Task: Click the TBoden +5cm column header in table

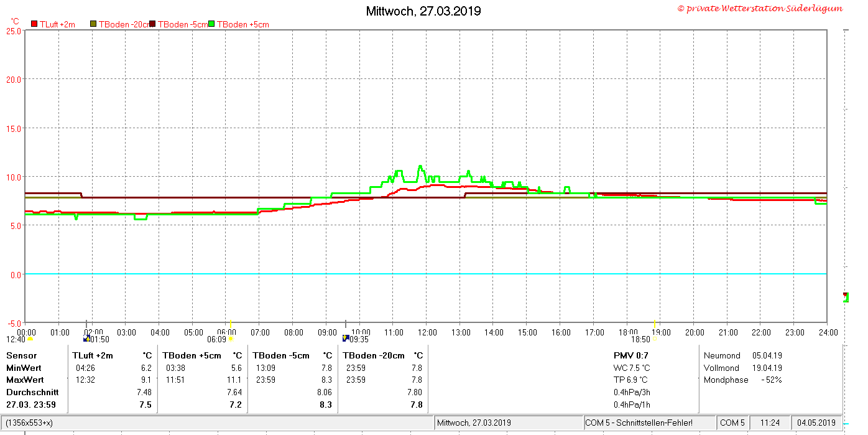Action: 192,355
